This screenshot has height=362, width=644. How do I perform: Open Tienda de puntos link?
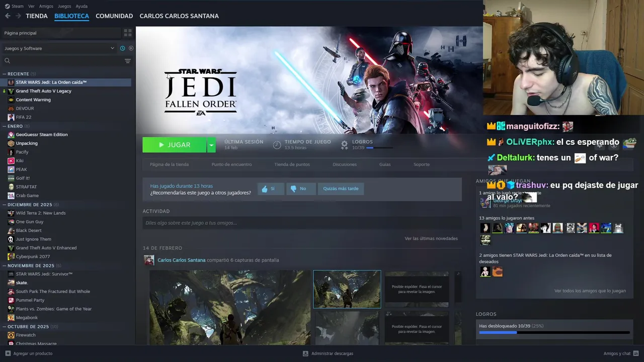coord(292,164)
